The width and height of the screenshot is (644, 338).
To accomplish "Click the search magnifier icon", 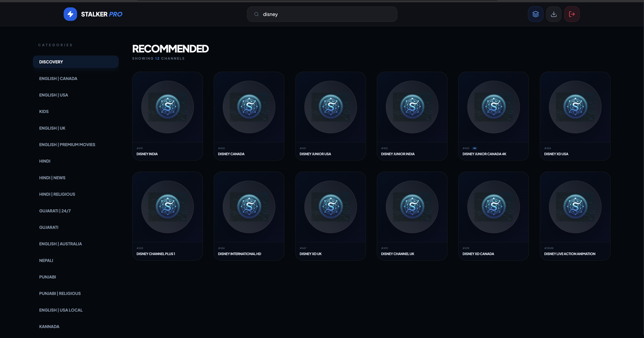I will pyautogui.click(x=256, y=14).
